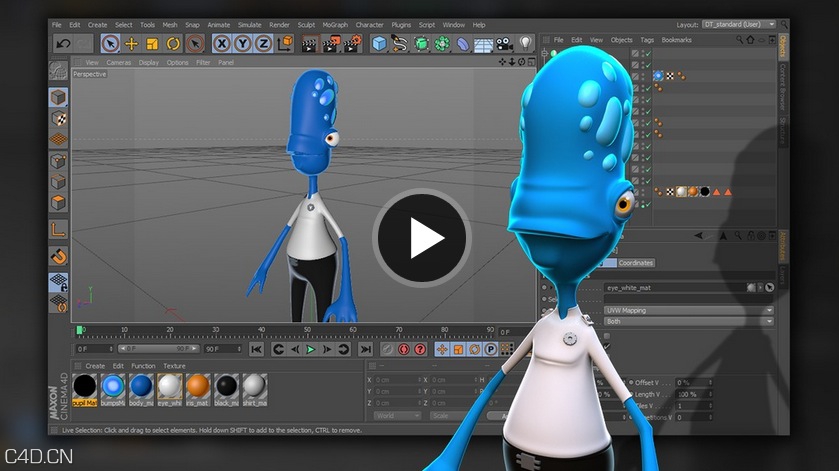Click the eye_white_mat material field
Viewport: 839px width, 471px height.
coord(675,288)
